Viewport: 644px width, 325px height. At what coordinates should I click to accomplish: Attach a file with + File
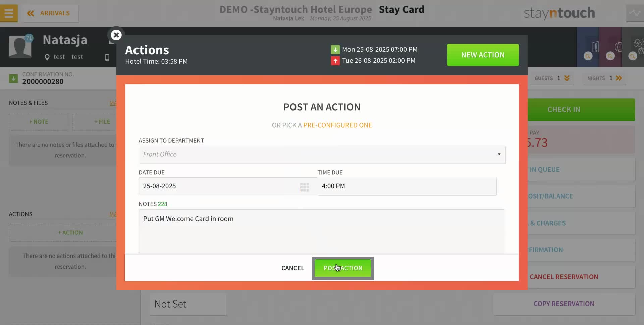[95, 122]
